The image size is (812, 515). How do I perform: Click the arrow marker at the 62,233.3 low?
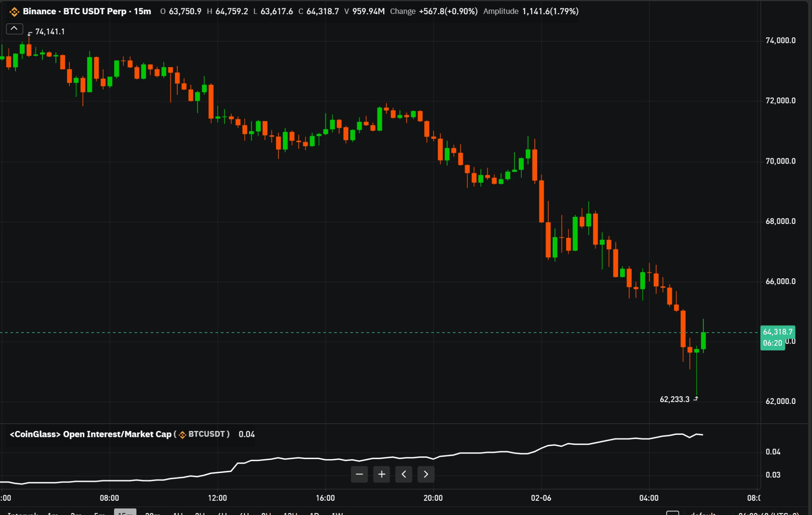click(x=696, y=399)
